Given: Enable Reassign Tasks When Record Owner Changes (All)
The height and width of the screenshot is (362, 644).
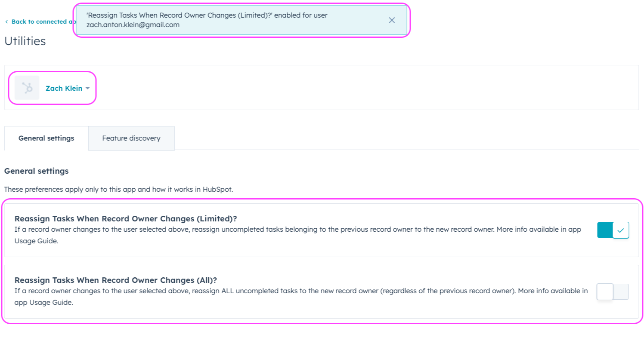Looking at the screenshot, I should tap(613, 291).
